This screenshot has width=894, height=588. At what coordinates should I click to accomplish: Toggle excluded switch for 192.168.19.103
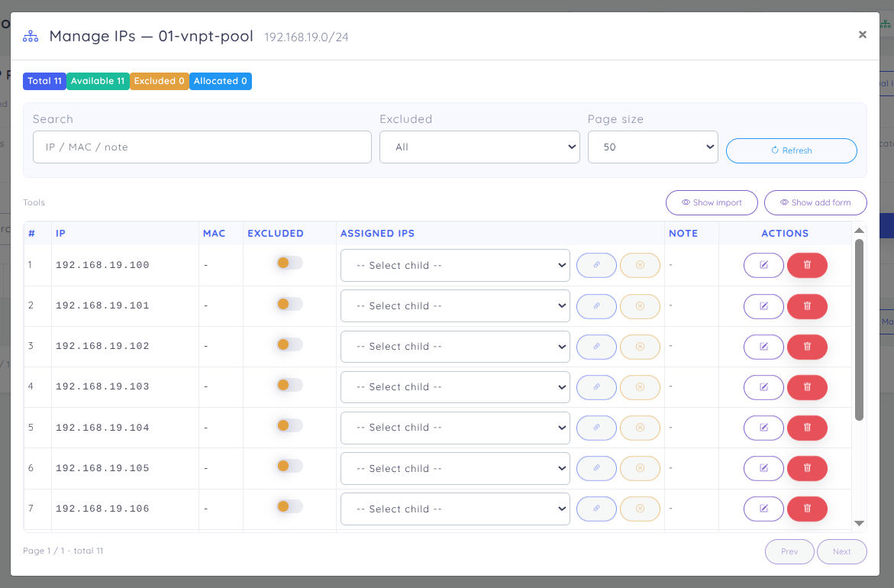pyautogui.click(x=289, y=385)
